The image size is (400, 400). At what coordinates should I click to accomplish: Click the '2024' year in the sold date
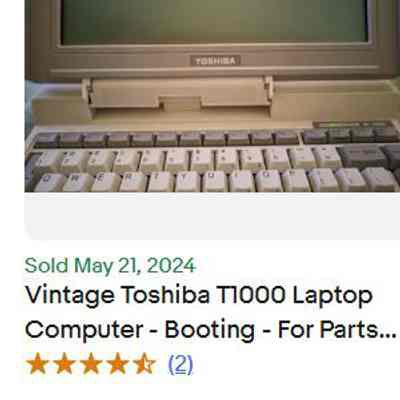click(x=171, y=266)
